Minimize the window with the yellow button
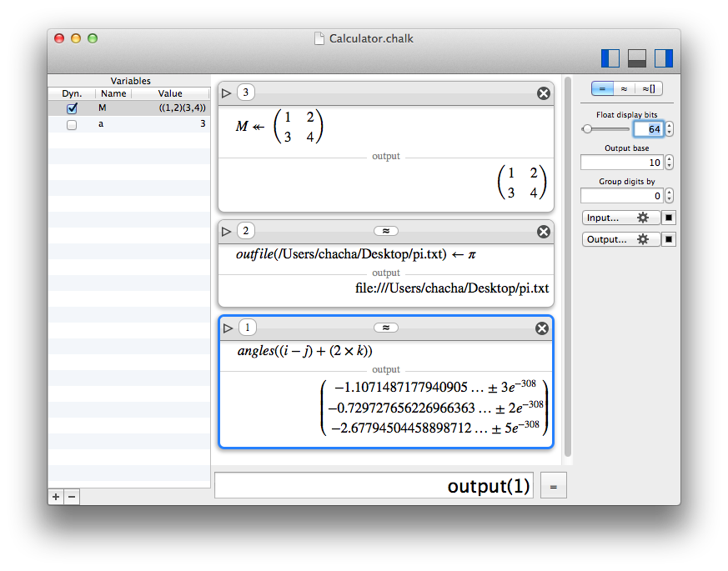728x571 pixels. click(x=76, y=38)
